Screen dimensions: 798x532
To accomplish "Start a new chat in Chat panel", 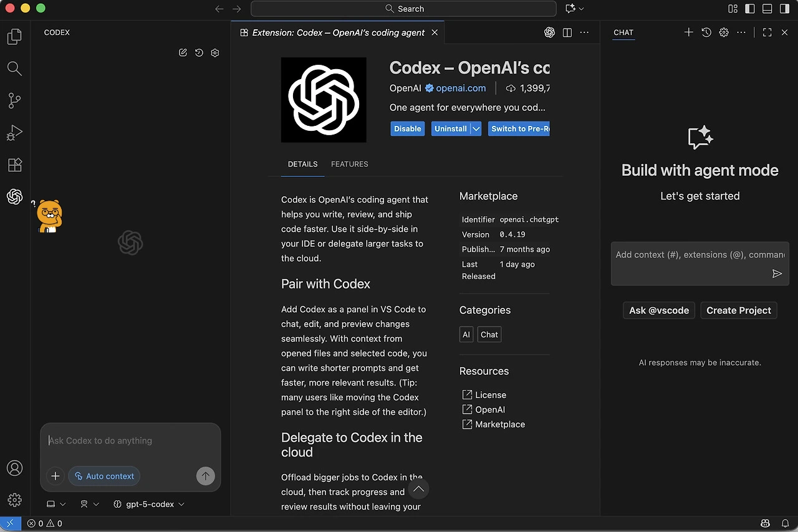I will pos(688,32).
